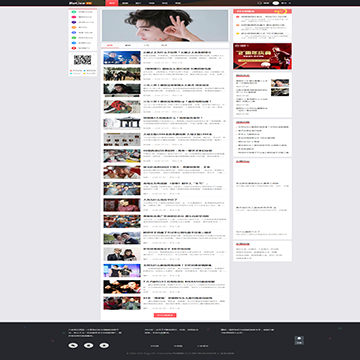Open the second item in top navigation
The image size is (360, 360).
[125, 3]
